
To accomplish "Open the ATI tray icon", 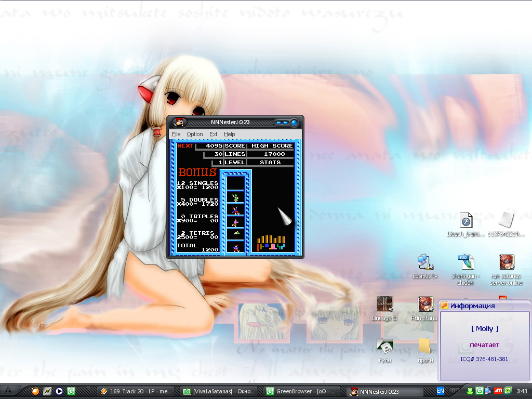I will click(x=498, y=391).
